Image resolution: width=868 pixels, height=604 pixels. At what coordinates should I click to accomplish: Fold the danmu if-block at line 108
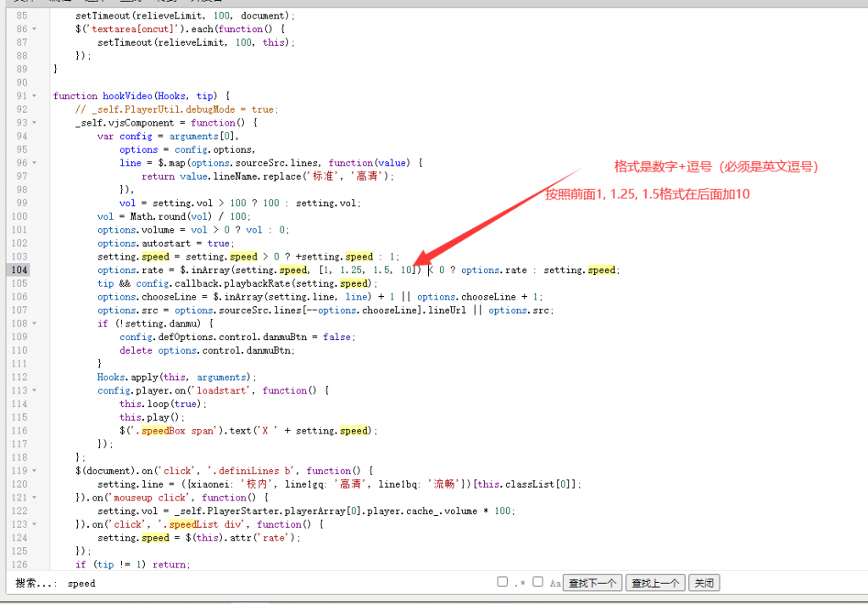(34, 323)
